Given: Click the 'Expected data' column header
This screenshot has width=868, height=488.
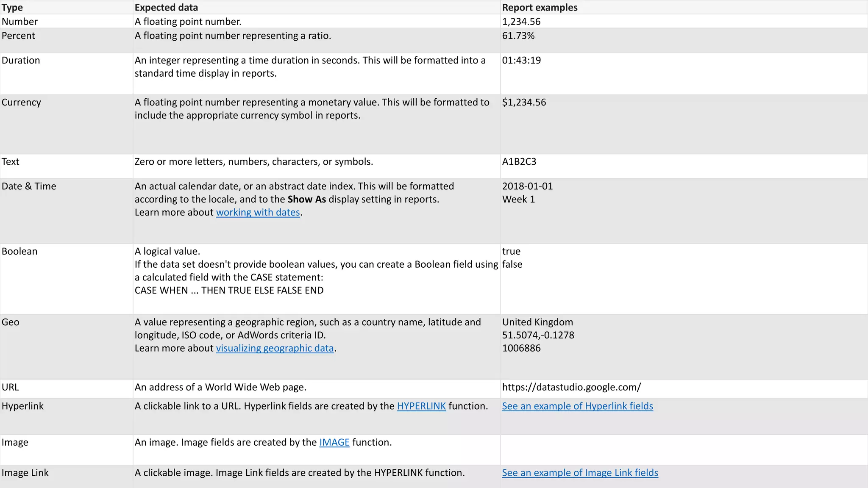Looking at the screenshot, I should click(x=166, y=8).
